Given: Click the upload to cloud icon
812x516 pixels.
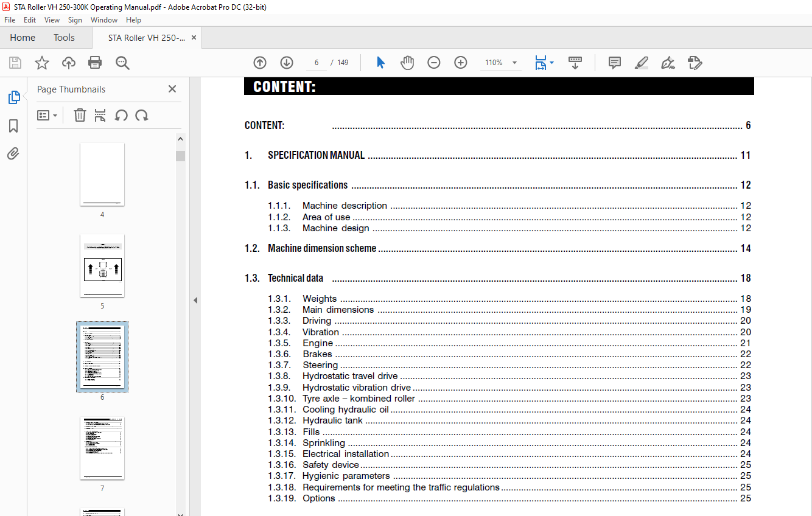Looking at the screenshot, I should point(69,63).
